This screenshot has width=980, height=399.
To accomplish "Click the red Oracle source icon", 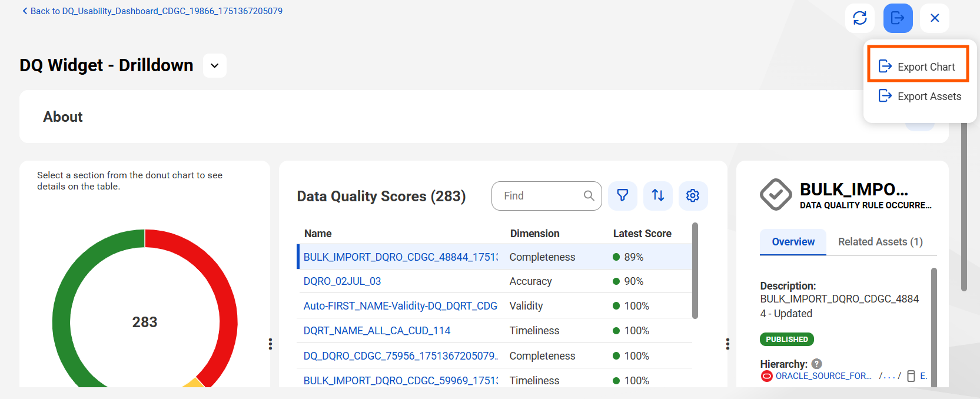I will (766, 376).
